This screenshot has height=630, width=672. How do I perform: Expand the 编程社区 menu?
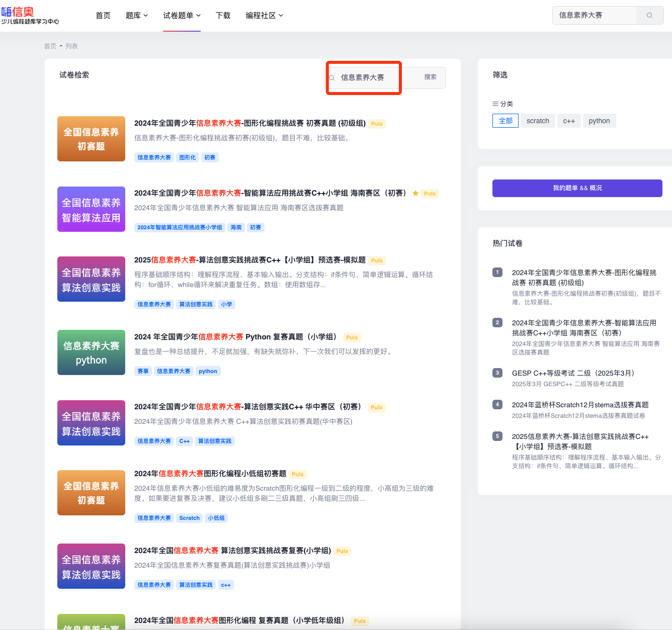point(265,16)
